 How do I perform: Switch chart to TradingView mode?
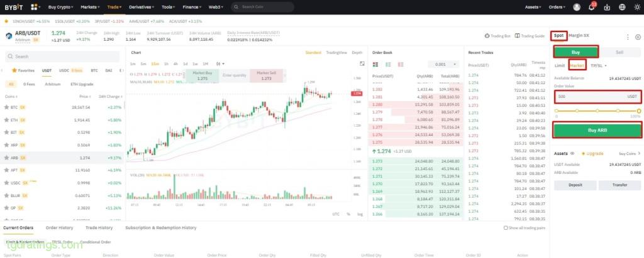[x=336, y=53]
